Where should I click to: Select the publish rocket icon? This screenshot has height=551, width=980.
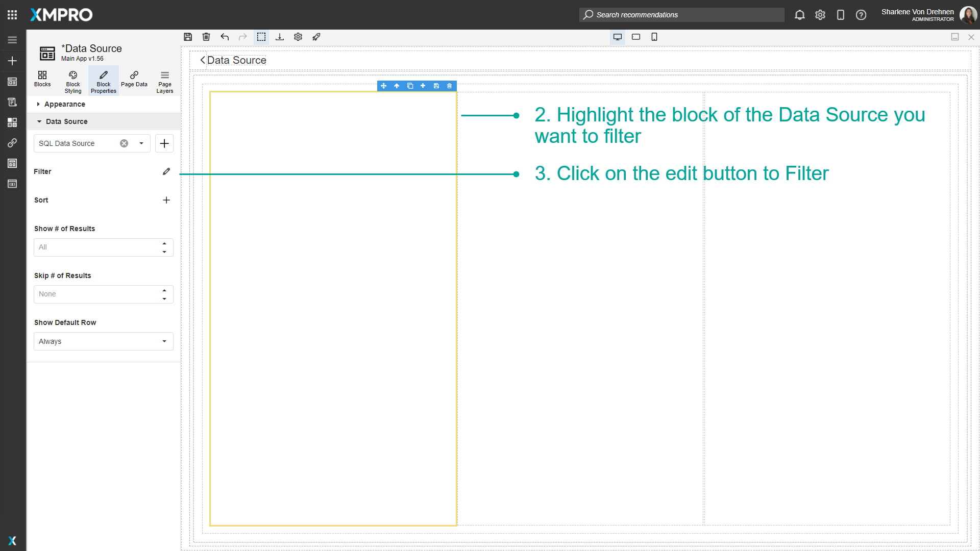[x=316, y=37]
